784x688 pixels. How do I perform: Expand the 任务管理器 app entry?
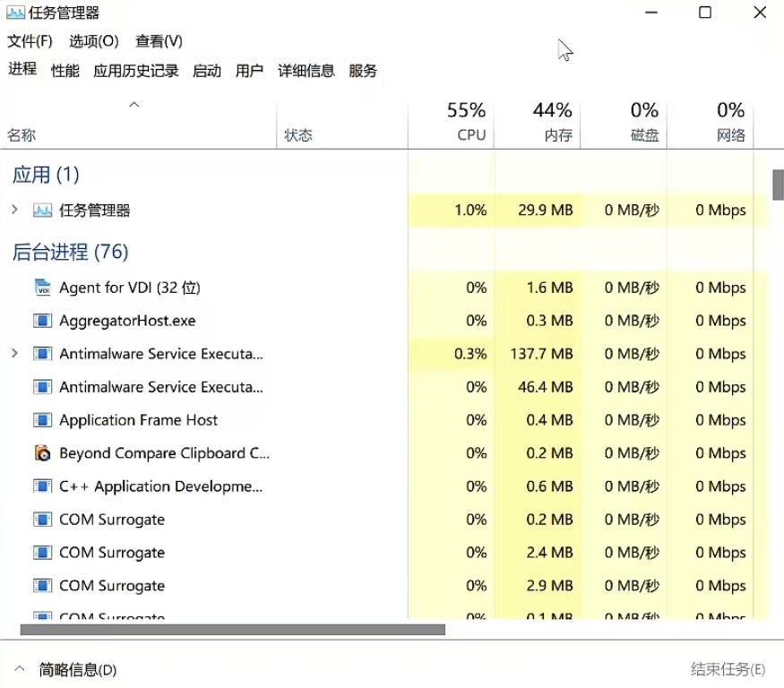coord(14,211)
